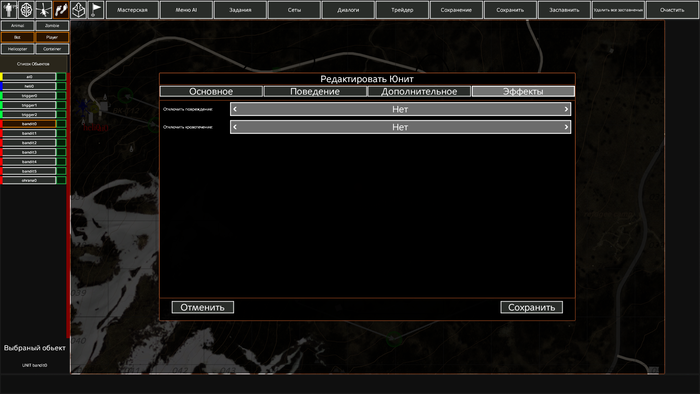Toggle the Helicopter filter
700x394 pixels.
(17, 49)
